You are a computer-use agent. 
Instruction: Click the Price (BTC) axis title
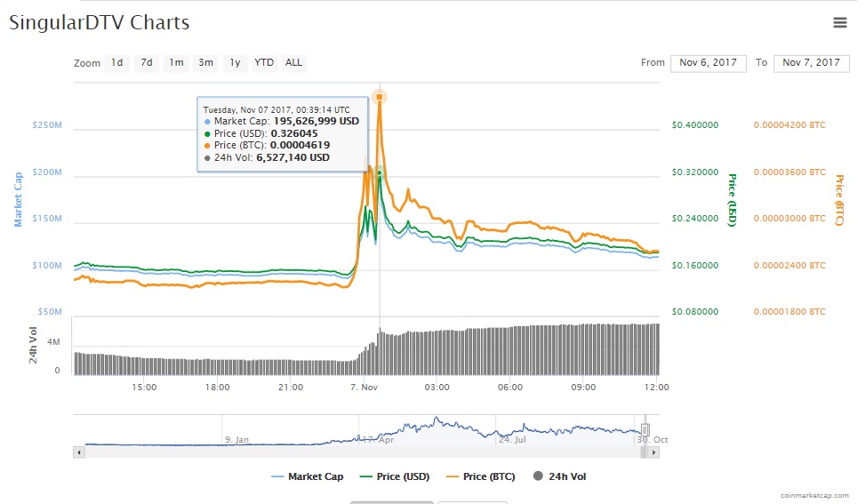pyautogui.click(x=839, y=200)
